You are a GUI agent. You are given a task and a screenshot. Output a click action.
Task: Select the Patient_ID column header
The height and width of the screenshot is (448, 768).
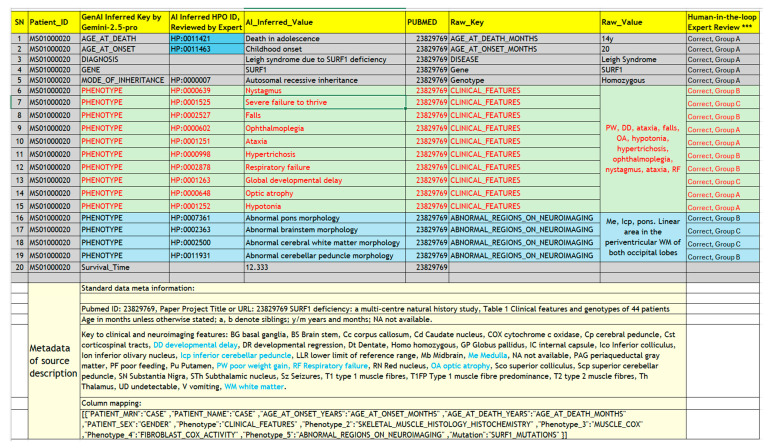coord(54,22)
